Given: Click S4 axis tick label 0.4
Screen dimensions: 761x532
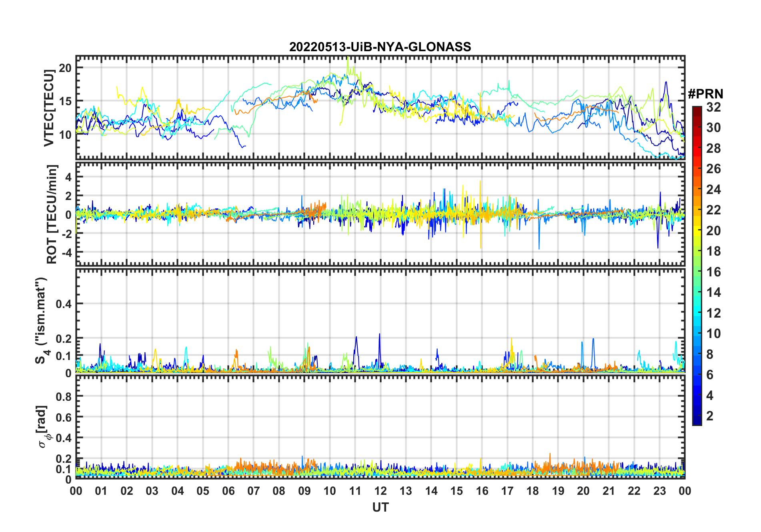Looking at the screenshot, I should click(64, 304).
